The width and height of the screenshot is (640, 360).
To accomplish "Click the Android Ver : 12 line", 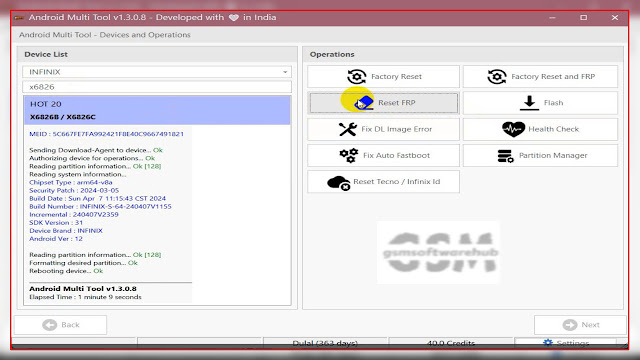I will coord(56,239).
